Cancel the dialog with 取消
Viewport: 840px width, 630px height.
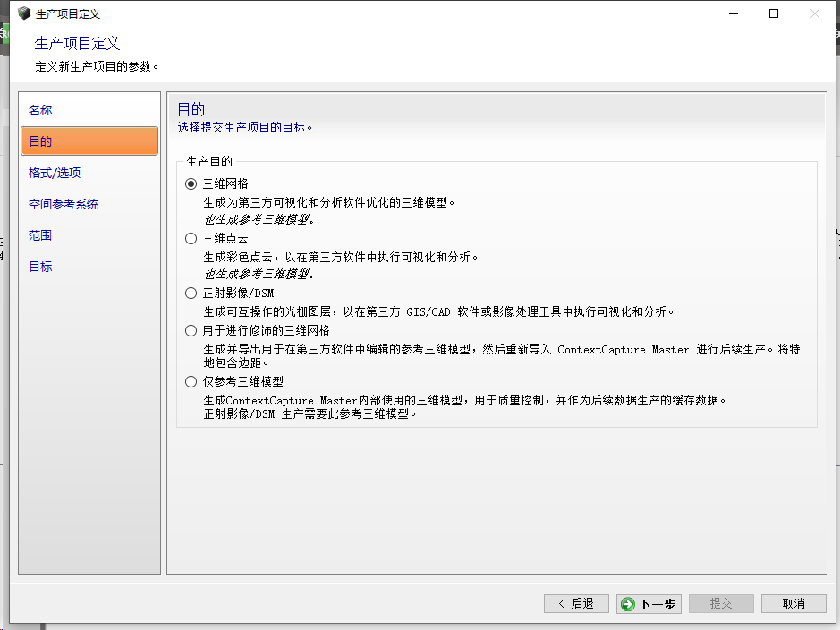793,604
